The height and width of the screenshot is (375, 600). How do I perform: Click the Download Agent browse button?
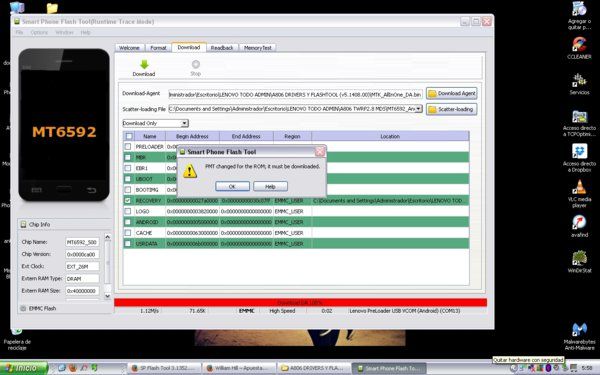[x=452, y=93]
